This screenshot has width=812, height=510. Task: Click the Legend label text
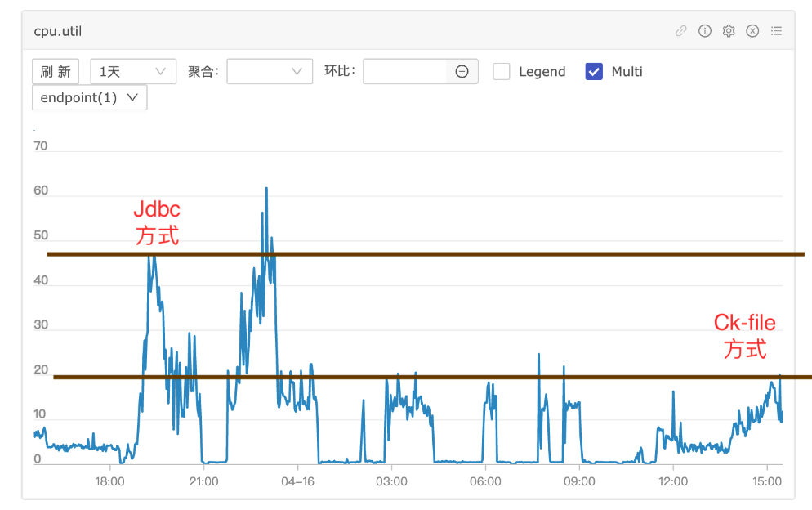tap(542, 72)
